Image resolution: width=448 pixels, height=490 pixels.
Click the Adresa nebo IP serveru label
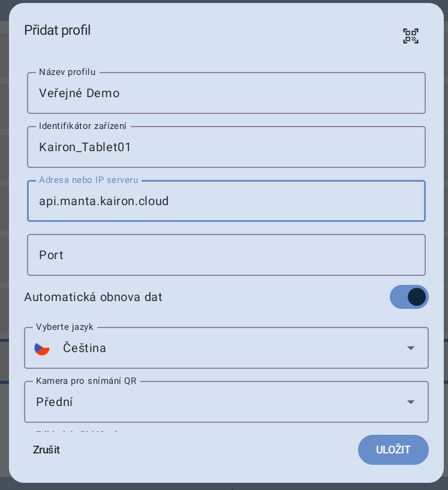pos(88,180)
